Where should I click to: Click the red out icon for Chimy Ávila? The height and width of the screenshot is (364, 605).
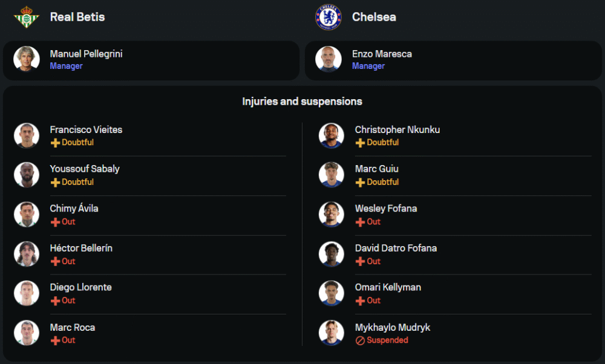coord(55,222)
